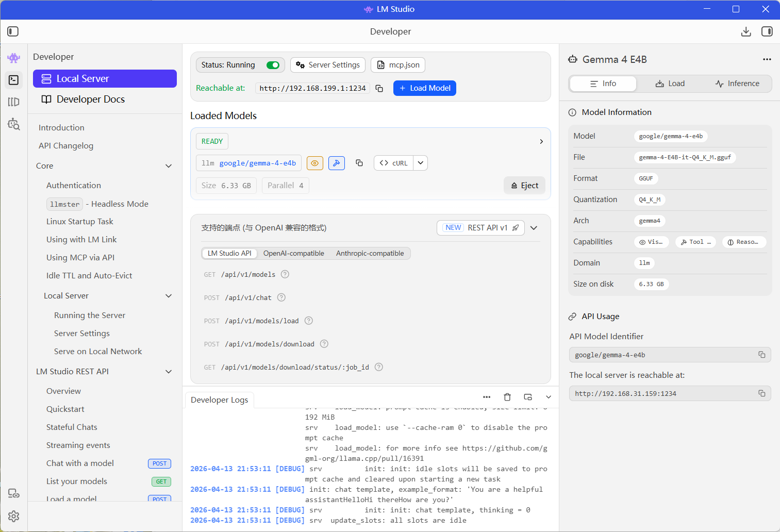Open the Authentication docs page
780x532 pixels.
pos(74,186)
